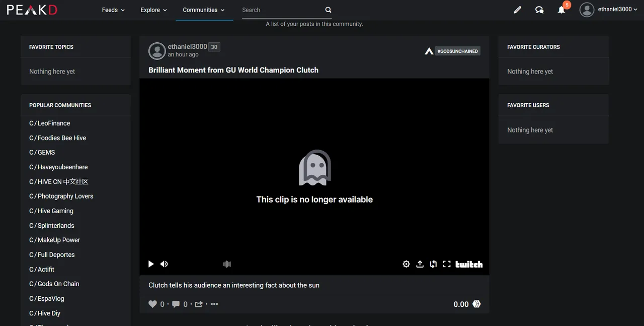Click the clip description about the sun

point(234,285)
